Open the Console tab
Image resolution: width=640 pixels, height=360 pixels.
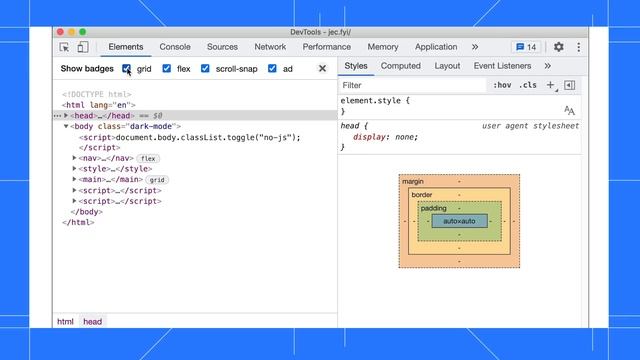tap(175, 47)
